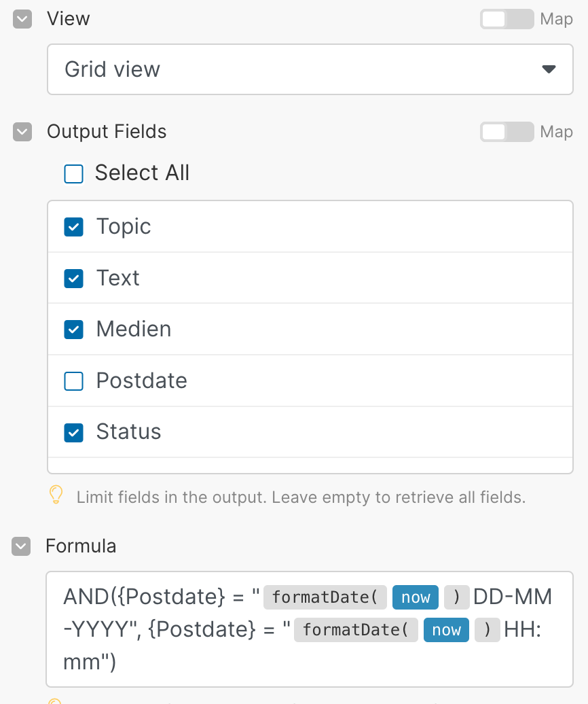Uncheck the Medien field checkbox
Viewport: 588px width, 704px height.
73,330
